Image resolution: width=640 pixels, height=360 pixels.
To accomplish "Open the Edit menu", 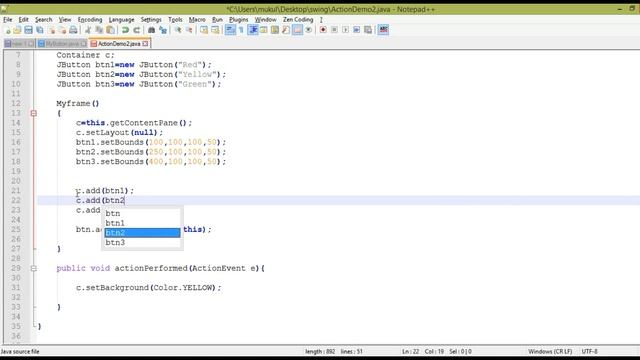I will tap(23, 20).
